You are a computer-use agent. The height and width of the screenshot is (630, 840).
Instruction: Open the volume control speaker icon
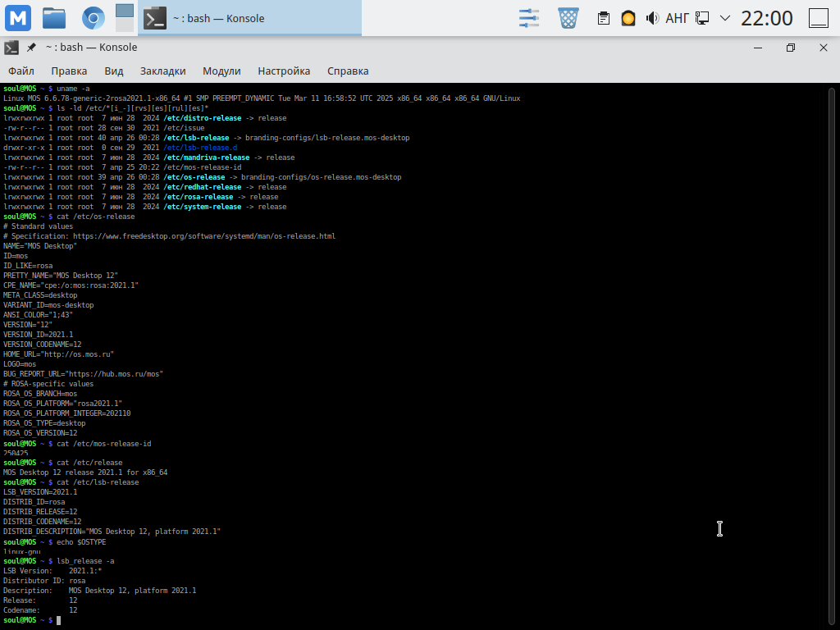coord(652,18)
